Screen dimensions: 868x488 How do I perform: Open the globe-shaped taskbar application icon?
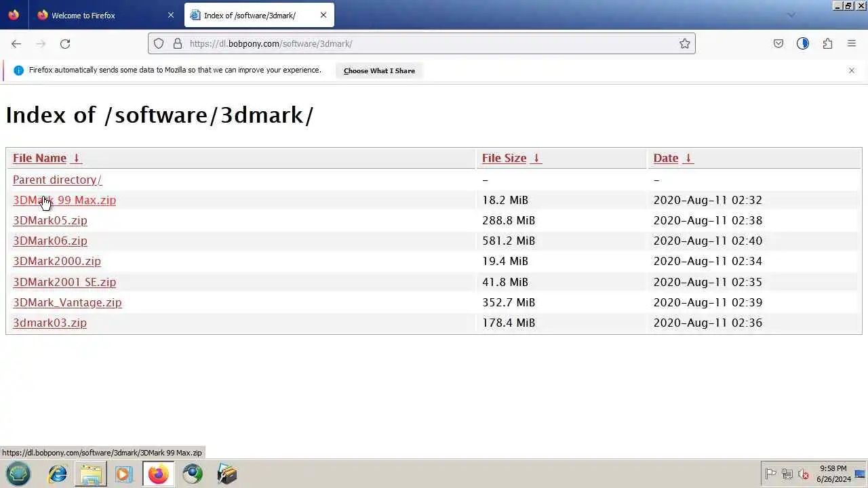[x=193, y=474]
